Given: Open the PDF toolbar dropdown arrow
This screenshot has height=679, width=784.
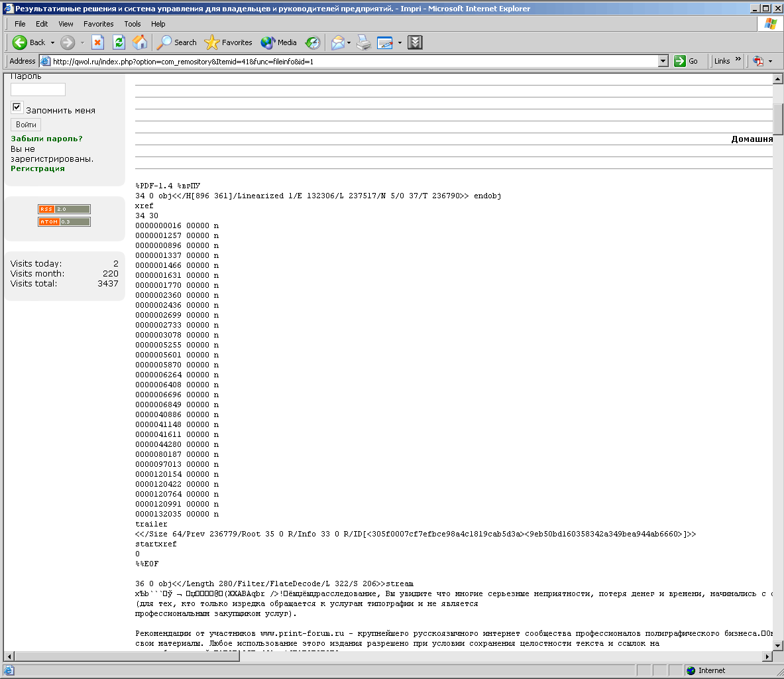Looking at the screenshot, I should tap(771, 61).
